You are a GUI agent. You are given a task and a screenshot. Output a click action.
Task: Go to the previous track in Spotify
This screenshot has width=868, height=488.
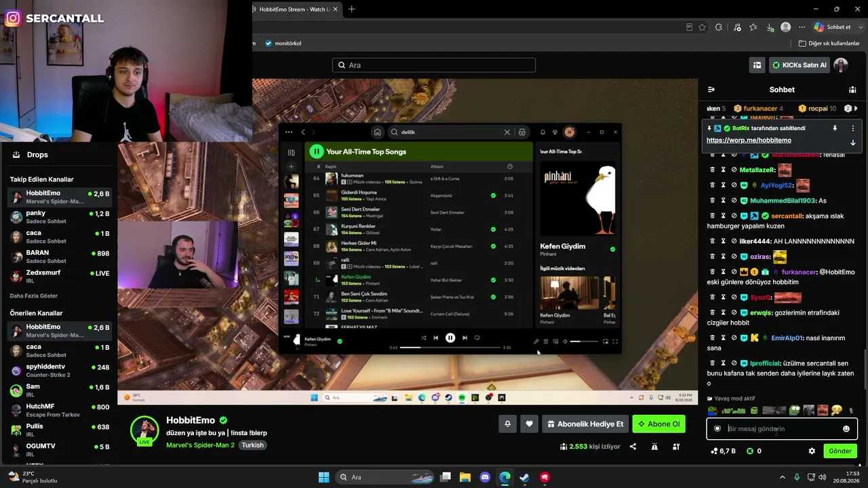click(x=436, y=338)
